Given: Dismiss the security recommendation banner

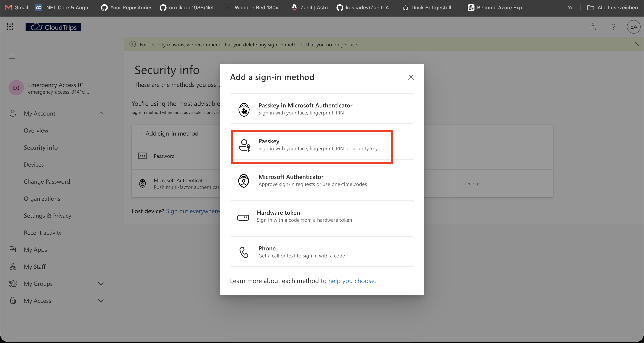Looking at the screenshot, I should 637,44.
